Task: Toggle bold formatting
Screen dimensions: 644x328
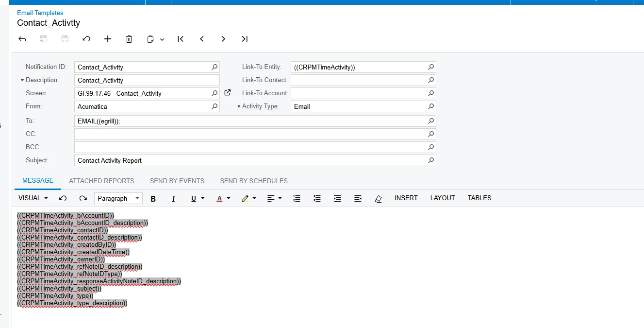Action: (153, 198)
